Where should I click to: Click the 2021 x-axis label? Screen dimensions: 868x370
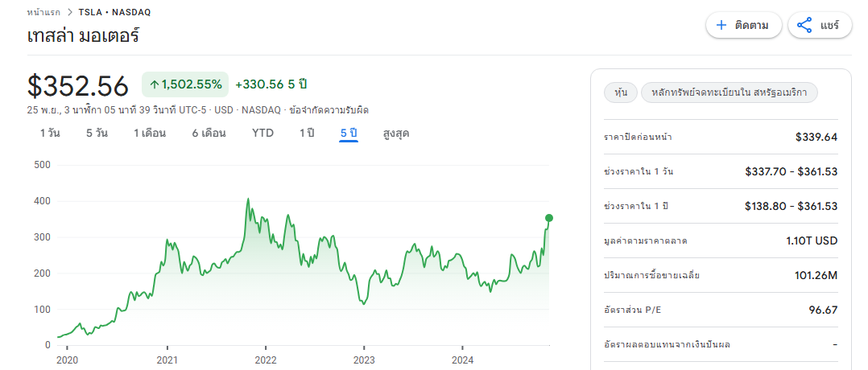[167, 360]
